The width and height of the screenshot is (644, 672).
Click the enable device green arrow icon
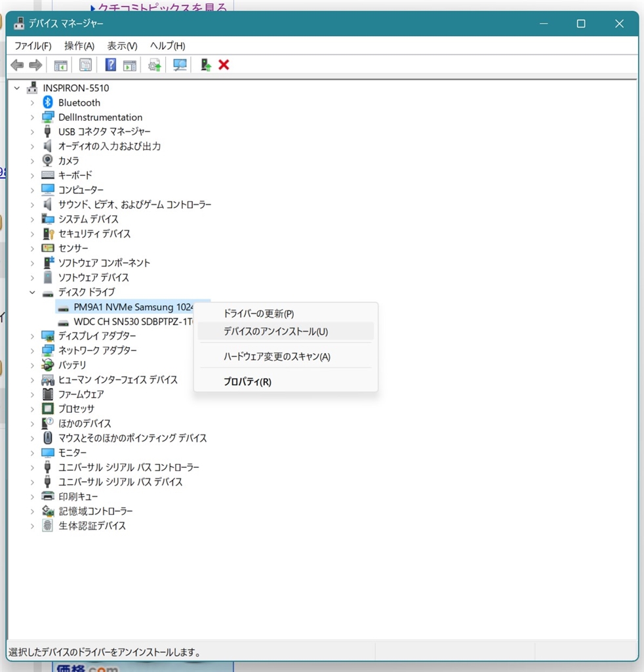pos(206,65)
